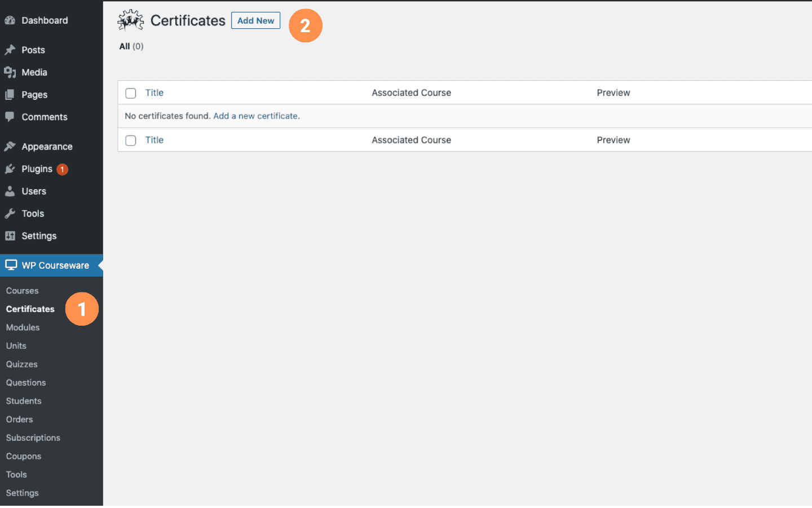Screen dimensions: 812x508
Task: Click the Associated Course footer column label
Action: click(412, 140)
